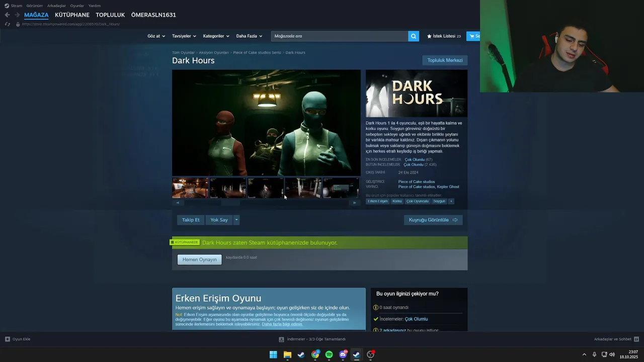This screenshot has height=362, width=644.
Task: Open the Yardım menu
Action: click(x=95, y=6)
